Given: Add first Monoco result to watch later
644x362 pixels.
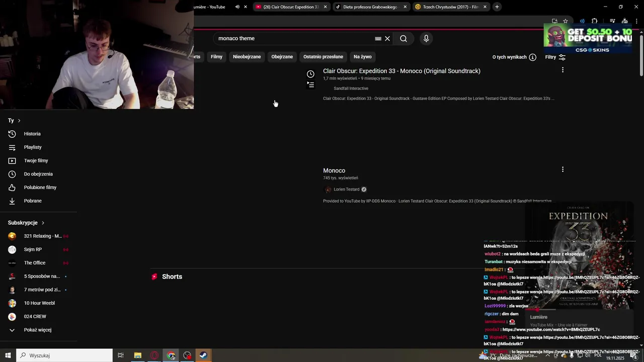Looking at the screenshot, I should tap(310, 74).
